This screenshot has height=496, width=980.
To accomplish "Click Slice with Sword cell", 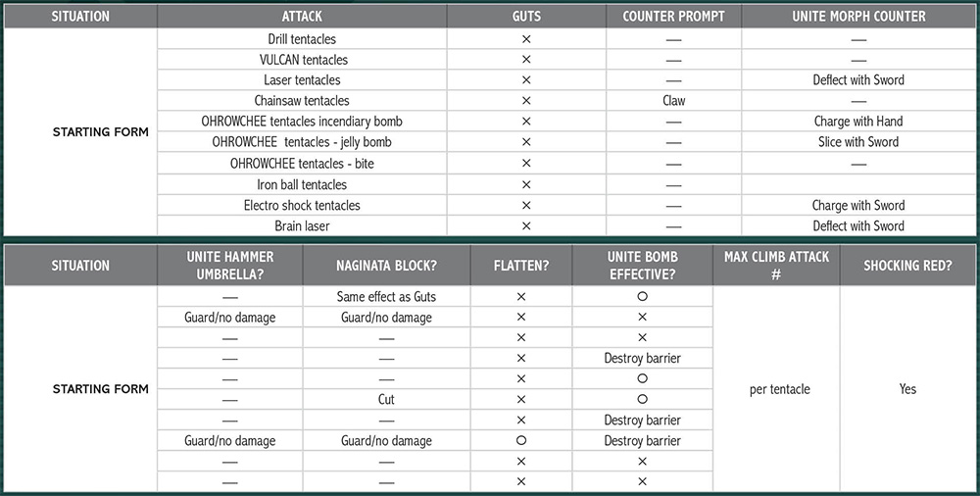I will [858, 142].
